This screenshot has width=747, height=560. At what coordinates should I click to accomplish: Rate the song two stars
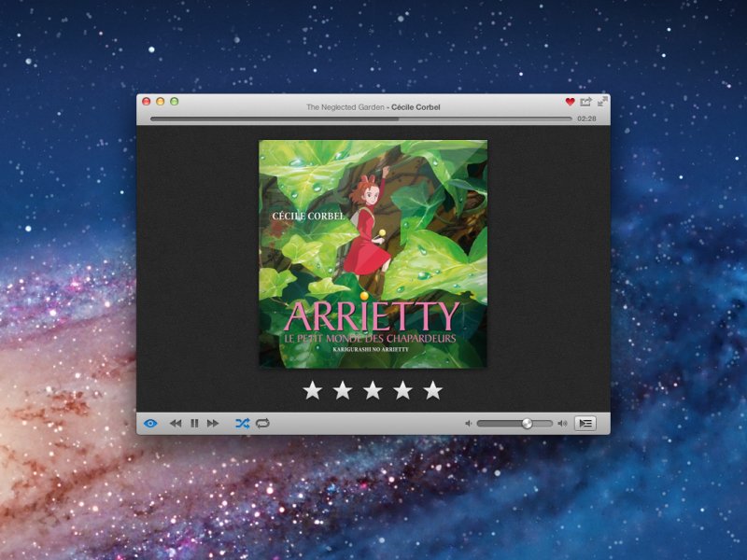coord(343,390)
